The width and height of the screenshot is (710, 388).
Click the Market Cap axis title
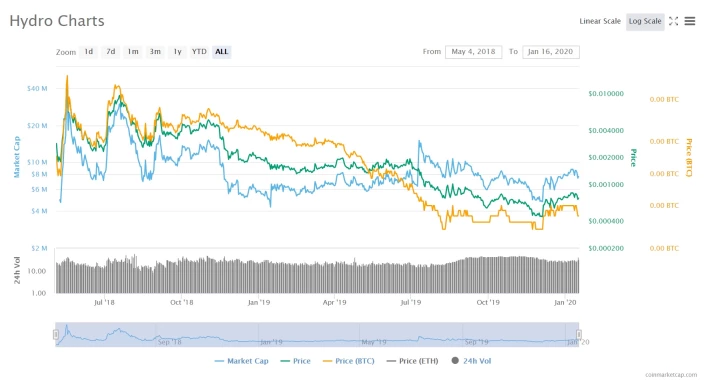coord(17,157)
